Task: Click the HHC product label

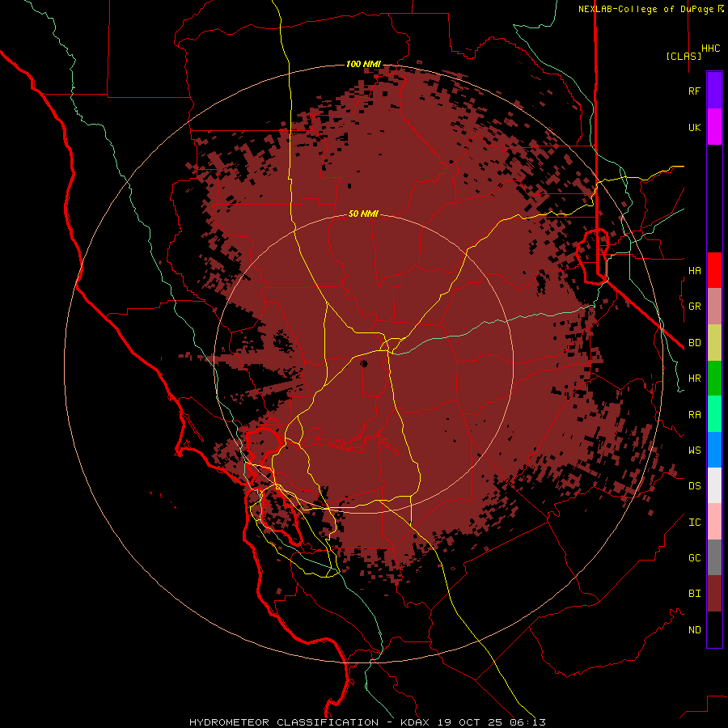Action: tap(710, 49)
